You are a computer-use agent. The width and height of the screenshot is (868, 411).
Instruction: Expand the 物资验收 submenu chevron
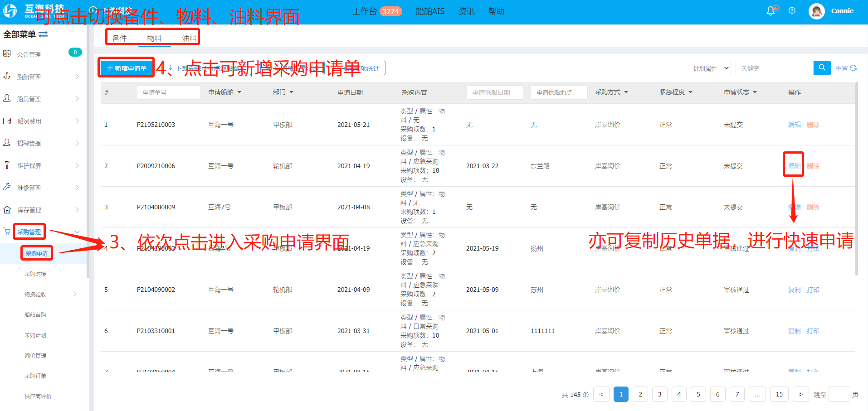tap(75, 294)
